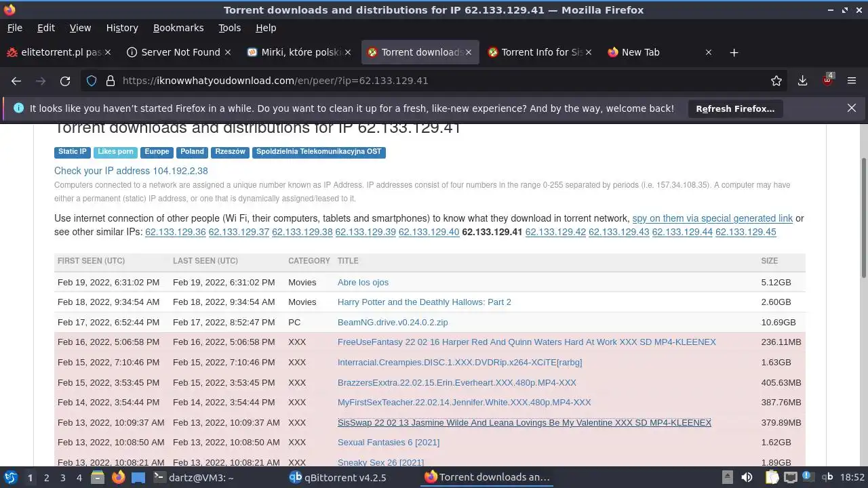Image resolution: width=868 pixels, height=488 pixels.
Task: Click the show desktop taskbar icon
Action: [x=138, y=477]
